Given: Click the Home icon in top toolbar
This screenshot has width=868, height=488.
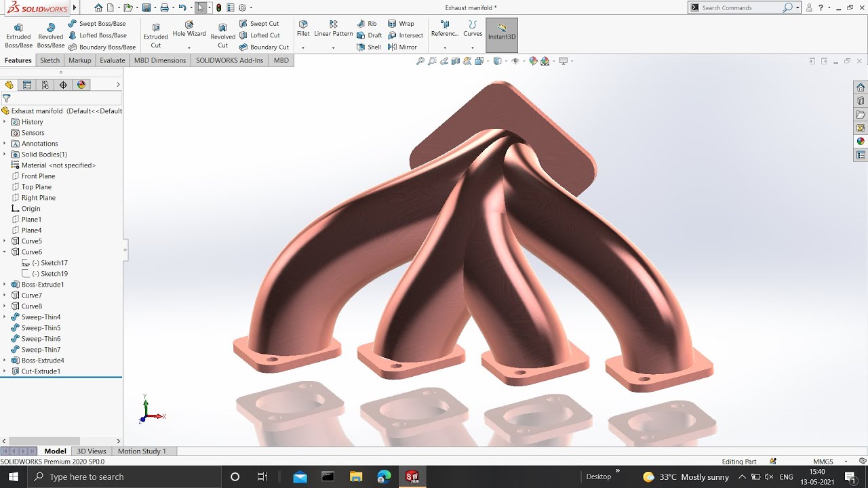Looking at the screenshot, I should tap(98, 7).
